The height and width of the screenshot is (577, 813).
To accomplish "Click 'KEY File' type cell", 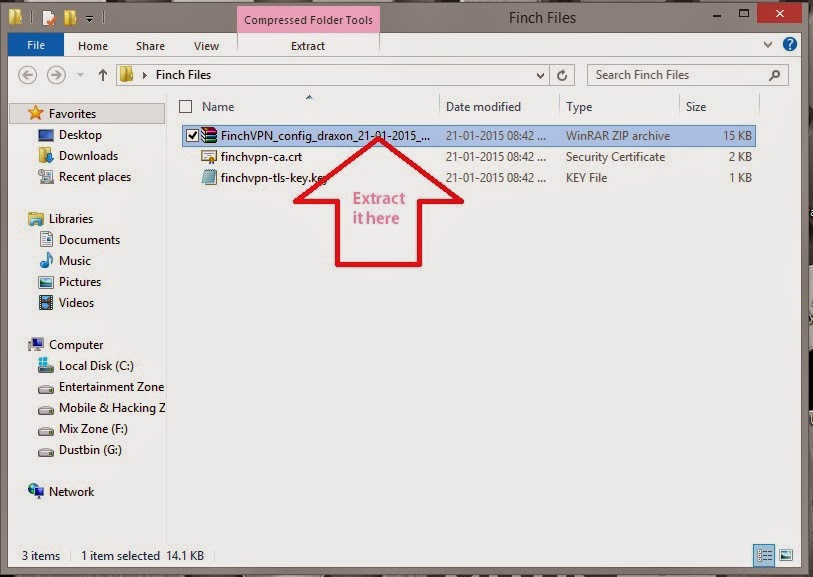I will click(x=586, y=178).
